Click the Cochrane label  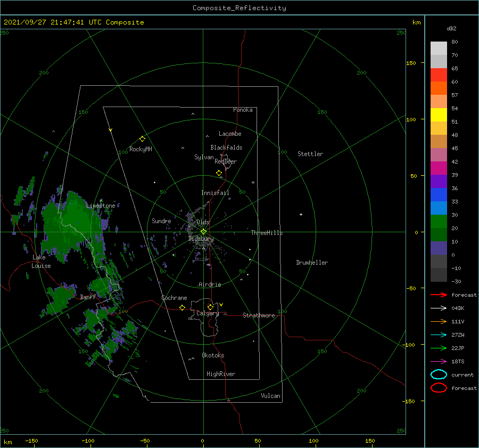[174, 298]
